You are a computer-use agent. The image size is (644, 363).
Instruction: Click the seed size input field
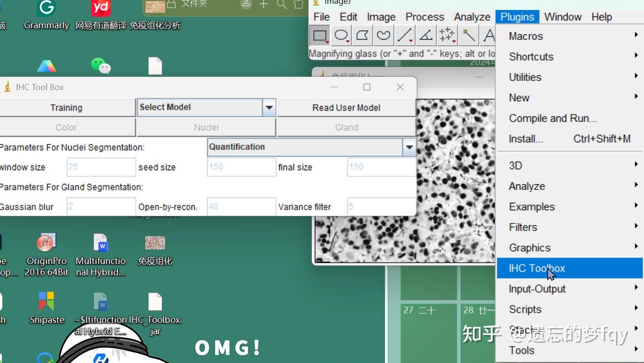click(x=241, y=167)
